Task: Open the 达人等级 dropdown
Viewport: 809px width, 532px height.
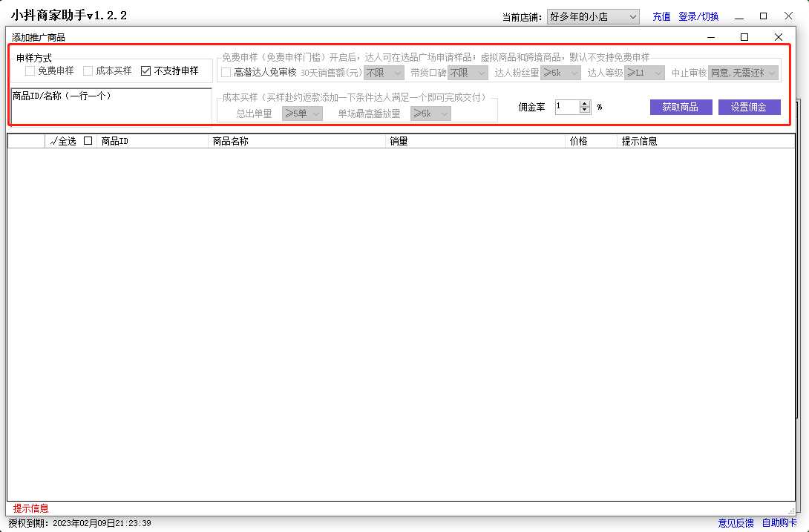Action: (644, 73)
